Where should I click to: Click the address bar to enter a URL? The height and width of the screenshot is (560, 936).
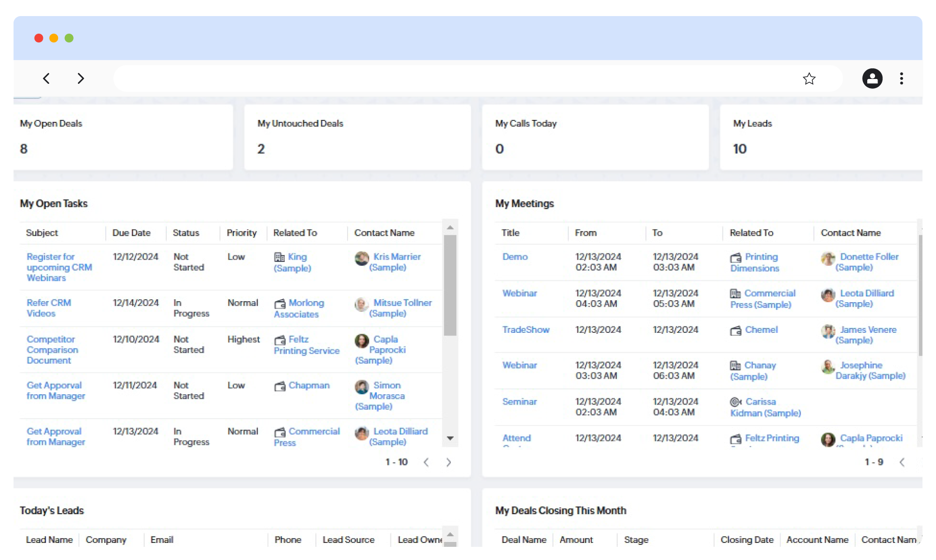click(439, 78)
